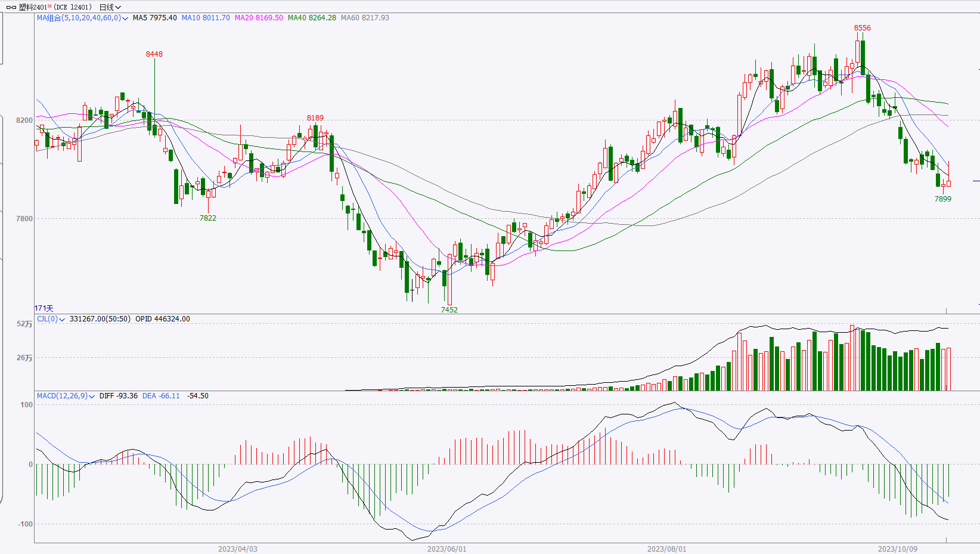Click the OPID 446324.00 open interest value
Viewport: 980px width, 554px height.
(163, 319)
